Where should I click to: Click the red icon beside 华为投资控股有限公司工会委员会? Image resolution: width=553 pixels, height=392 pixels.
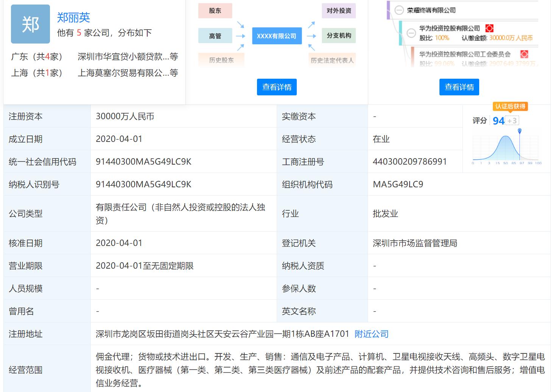[x=524, y=54]
